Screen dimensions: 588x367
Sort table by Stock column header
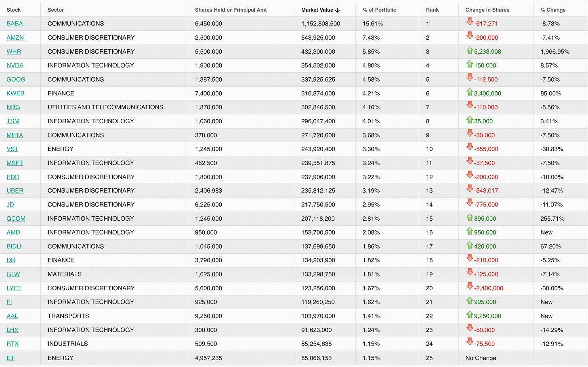(x=14, y=10)
